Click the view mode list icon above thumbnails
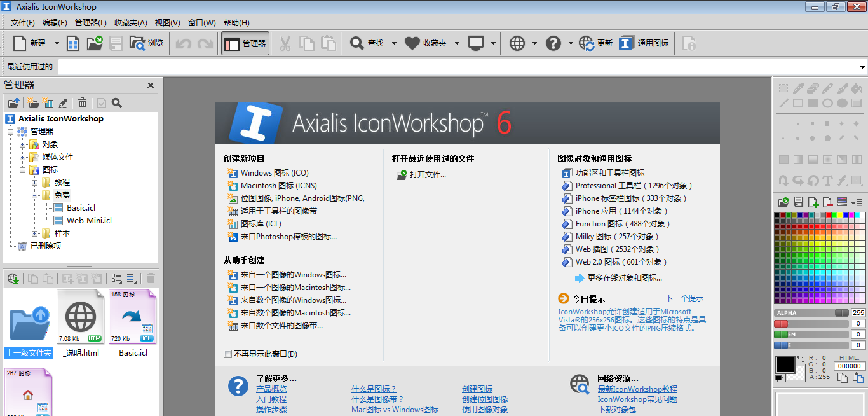 [x=116, y=278]
